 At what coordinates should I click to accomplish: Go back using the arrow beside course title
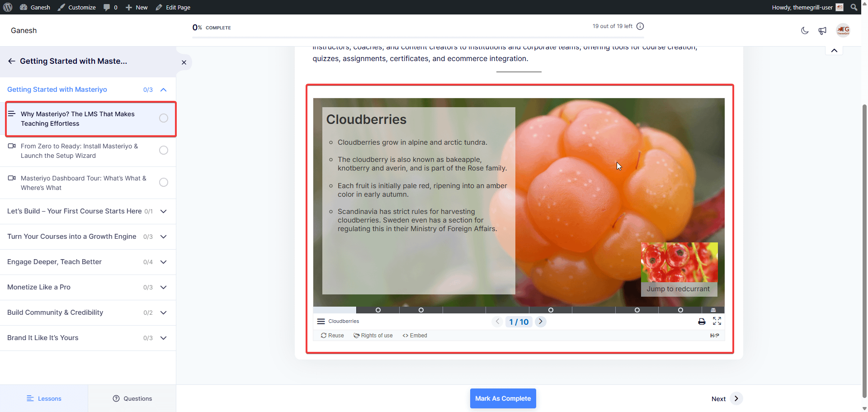point(12,61)
